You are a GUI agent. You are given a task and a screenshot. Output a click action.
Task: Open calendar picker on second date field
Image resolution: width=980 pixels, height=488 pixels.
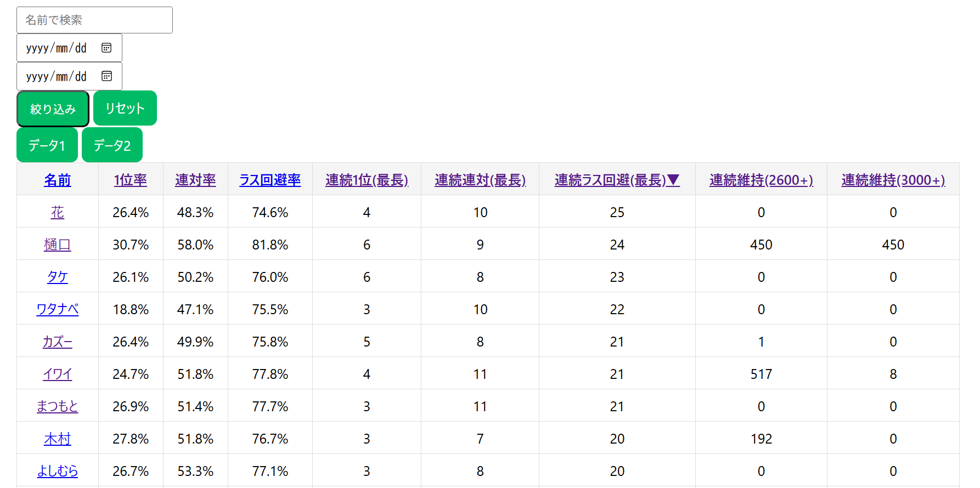[x=106, y=76]
